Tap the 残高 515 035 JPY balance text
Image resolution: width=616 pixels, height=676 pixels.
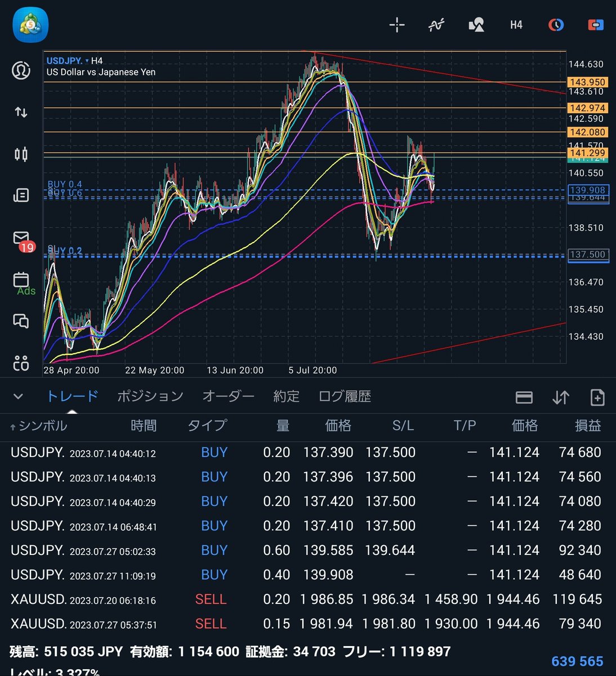[66, 652]
